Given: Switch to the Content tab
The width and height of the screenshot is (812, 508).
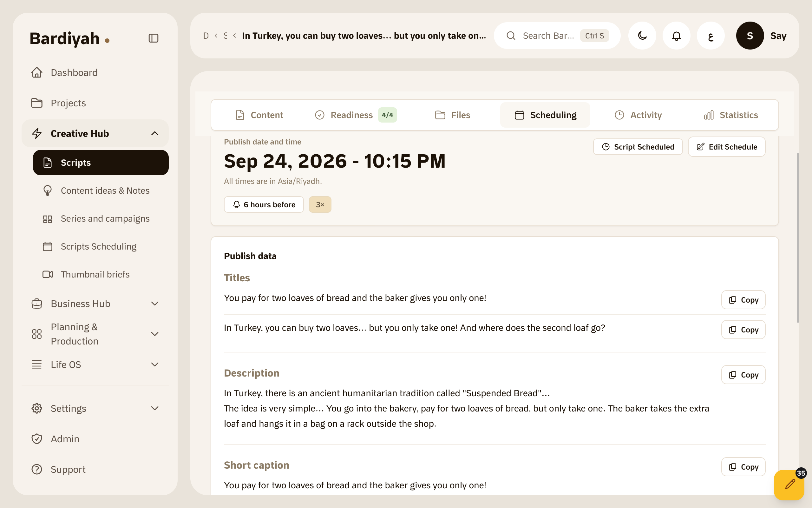Looking at the screenshot, I should click(x=259, y=115).
